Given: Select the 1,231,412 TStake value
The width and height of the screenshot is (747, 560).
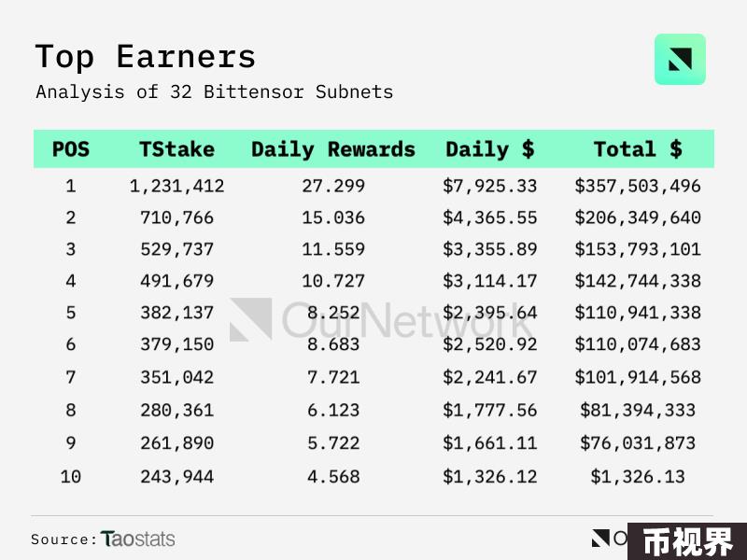Looking at the screenshot, I should [176, 186].
